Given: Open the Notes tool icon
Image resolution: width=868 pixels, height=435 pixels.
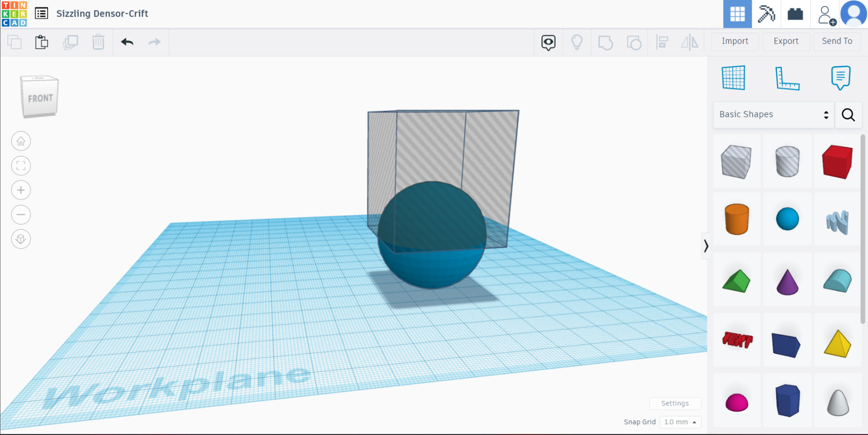Looking at the screenshot, I should click(841, 78).
